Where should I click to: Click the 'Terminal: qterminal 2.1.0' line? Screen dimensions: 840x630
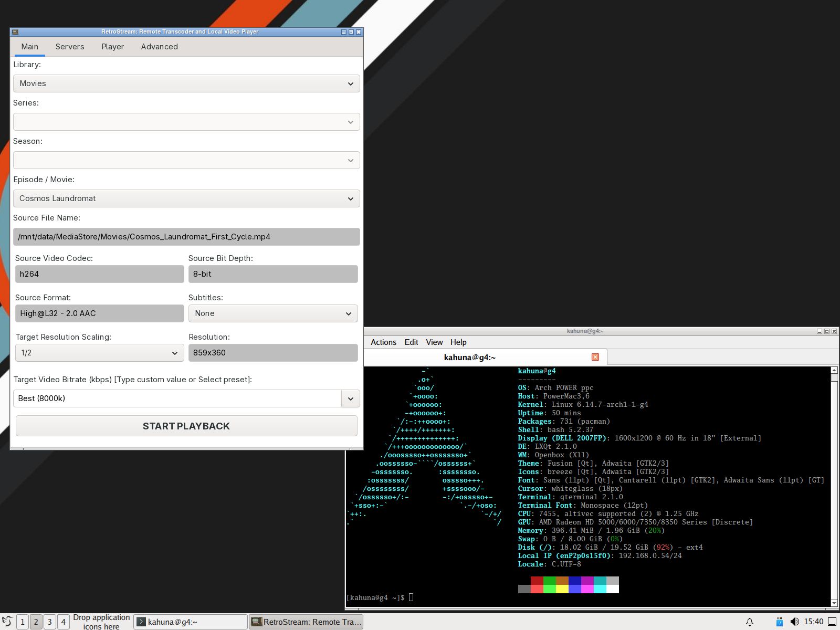571,497
